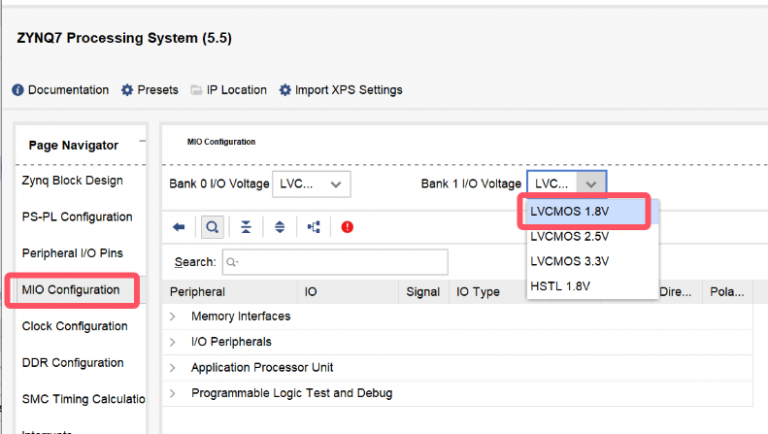Choose HSTL 1.8V from the list

pos(562,286)
